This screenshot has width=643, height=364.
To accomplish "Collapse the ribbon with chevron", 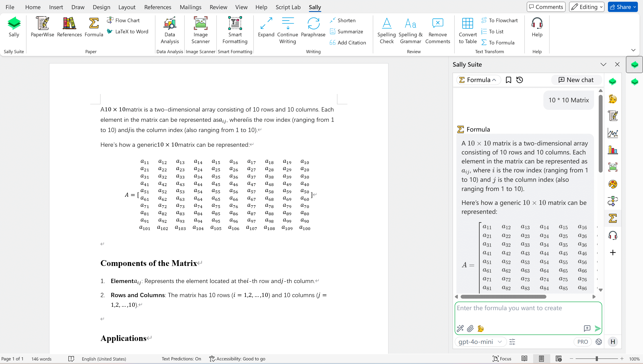I will tap(633, 50).
